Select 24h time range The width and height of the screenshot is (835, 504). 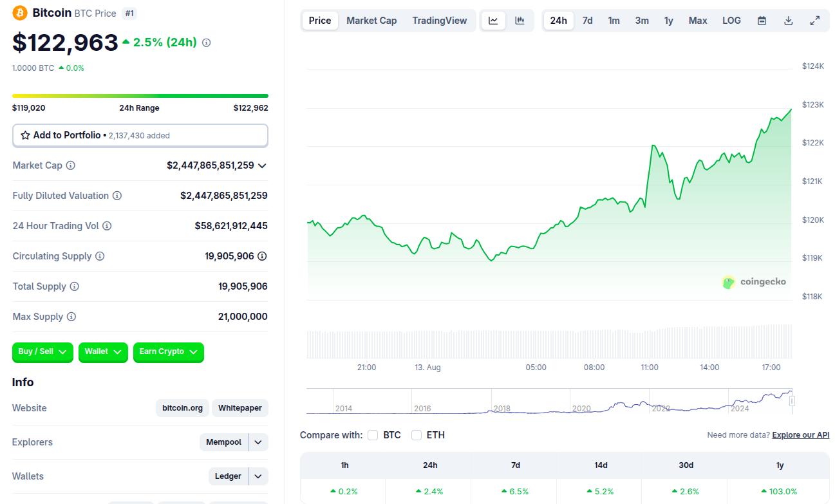pos(559,21)
